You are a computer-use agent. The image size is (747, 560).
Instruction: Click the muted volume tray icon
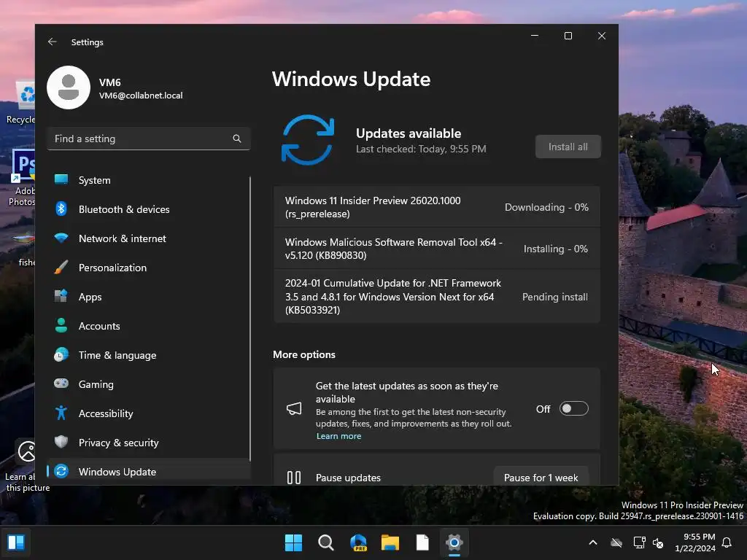point(659,542)
